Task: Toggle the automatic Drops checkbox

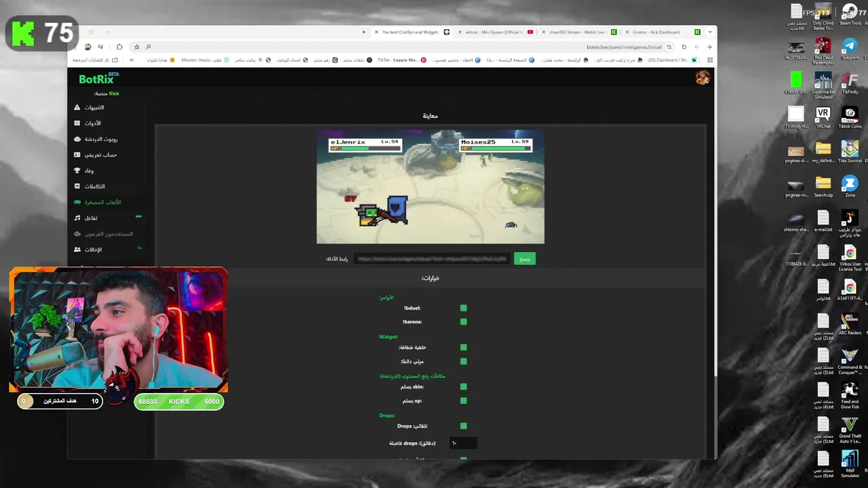Action: 463,426
